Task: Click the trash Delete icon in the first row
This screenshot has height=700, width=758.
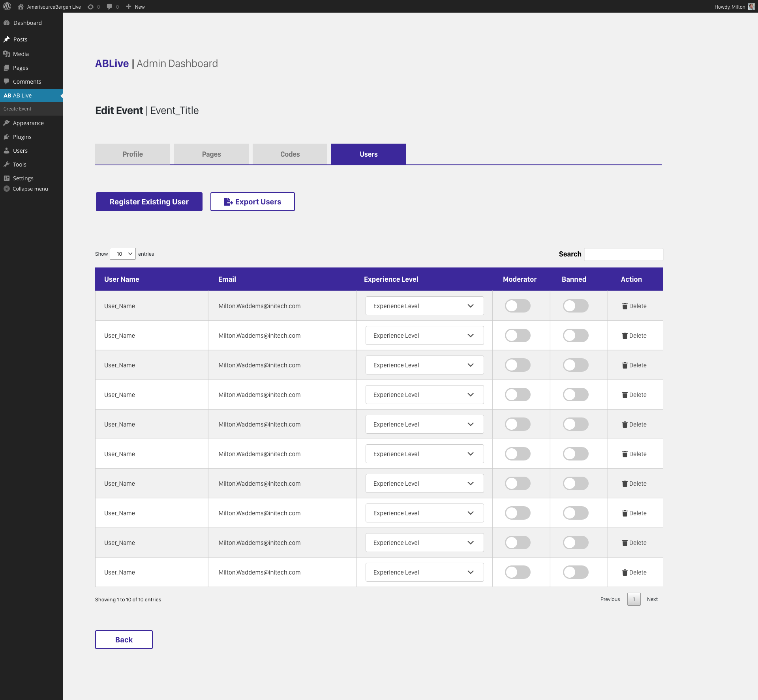Action: click(625, 306)
